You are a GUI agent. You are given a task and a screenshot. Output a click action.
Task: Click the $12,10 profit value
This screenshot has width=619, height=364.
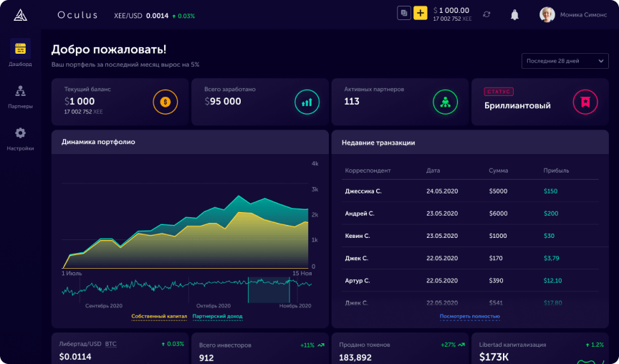click(x=552, y=281)
